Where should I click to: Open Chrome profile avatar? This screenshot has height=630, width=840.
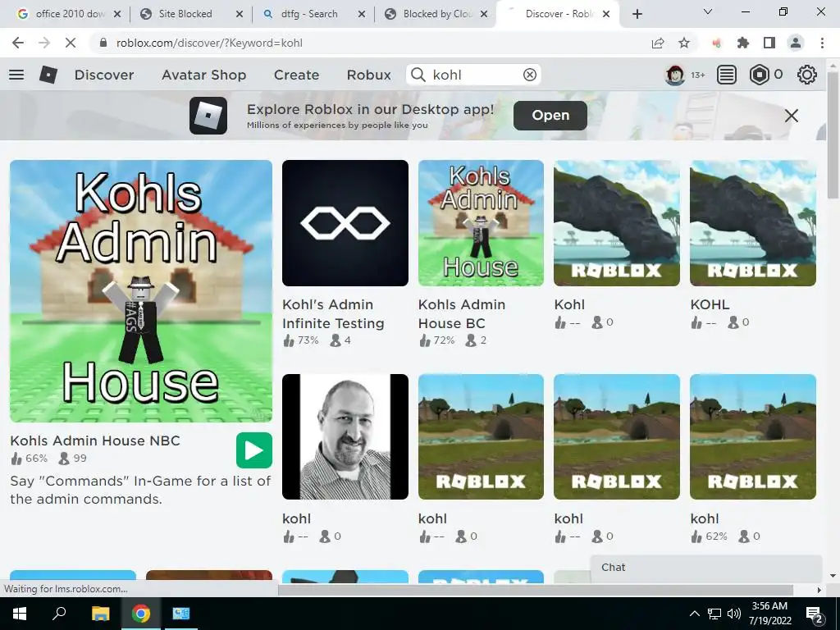point(796,43)
